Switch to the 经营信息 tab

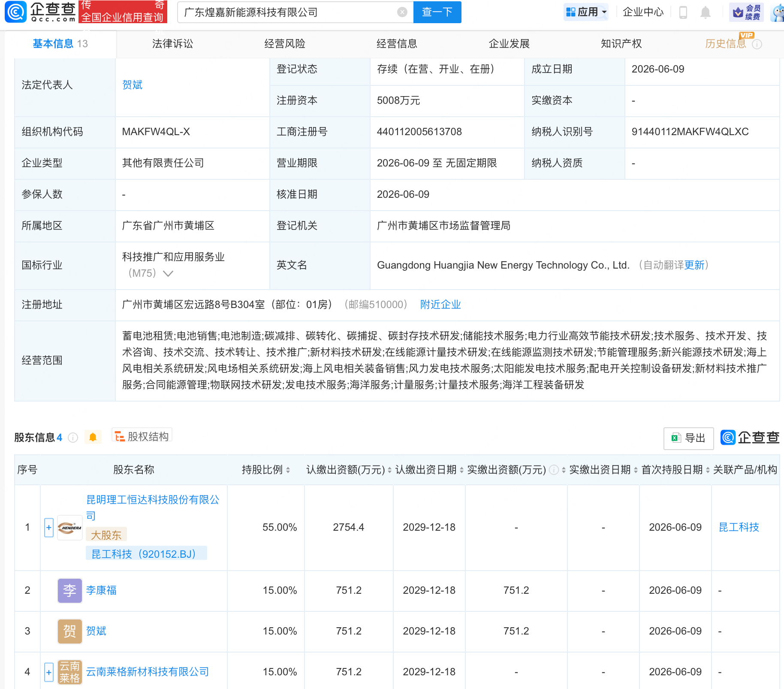click(x=397, y=44)
